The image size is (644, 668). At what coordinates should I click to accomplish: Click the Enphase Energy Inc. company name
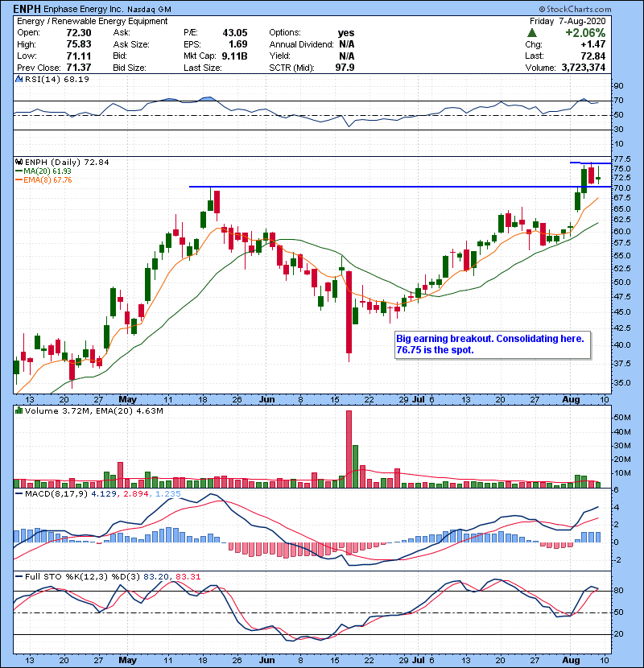[84, 9]
